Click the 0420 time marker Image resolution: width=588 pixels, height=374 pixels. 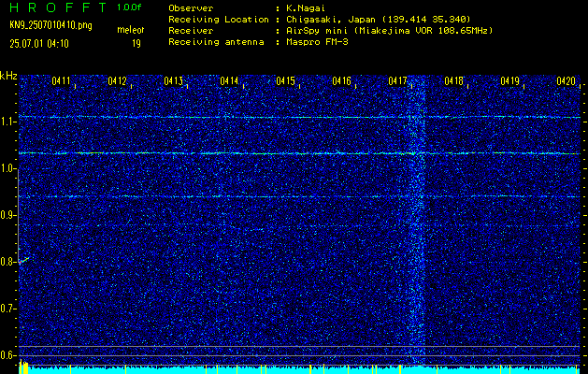coord(566,80)
